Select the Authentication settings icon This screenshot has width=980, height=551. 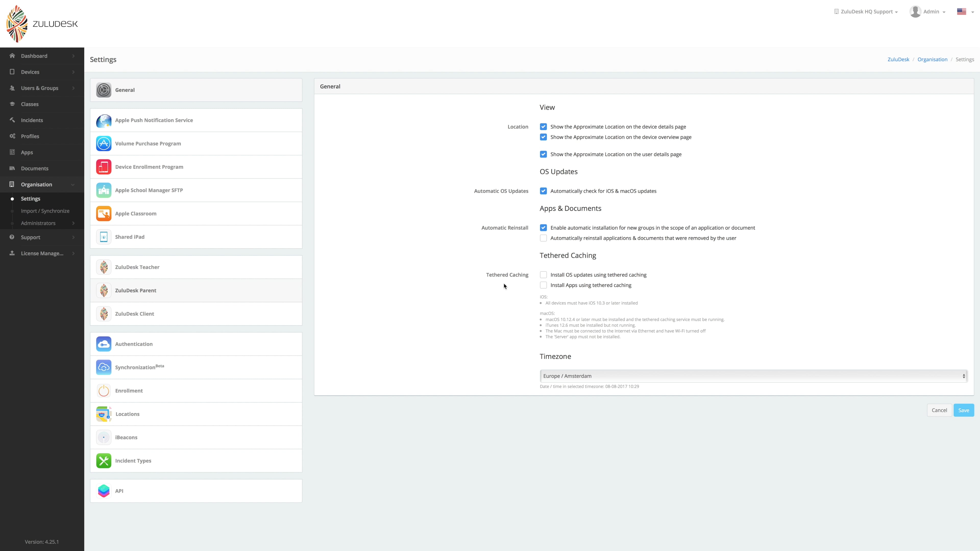(x=103, y=344)
